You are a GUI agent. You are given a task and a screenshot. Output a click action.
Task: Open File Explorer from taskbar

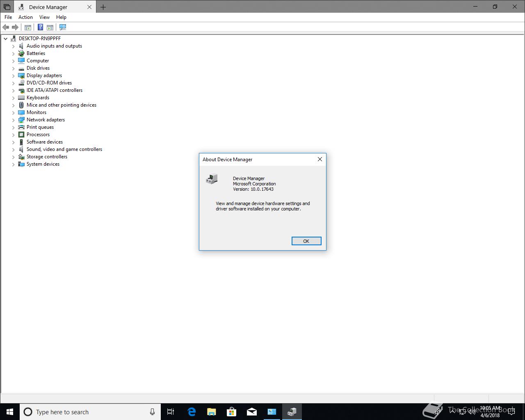pos(212,412)
